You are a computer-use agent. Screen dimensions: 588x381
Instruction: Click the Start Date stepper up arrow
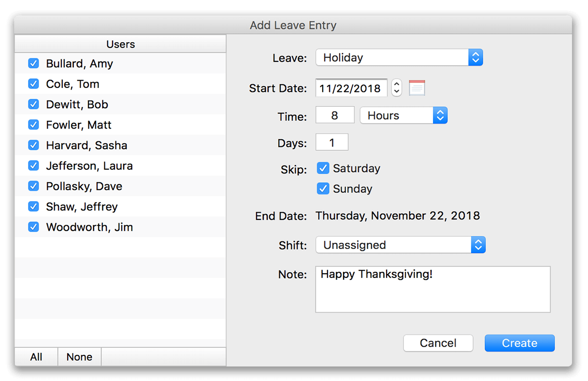[x=396, y=85]
